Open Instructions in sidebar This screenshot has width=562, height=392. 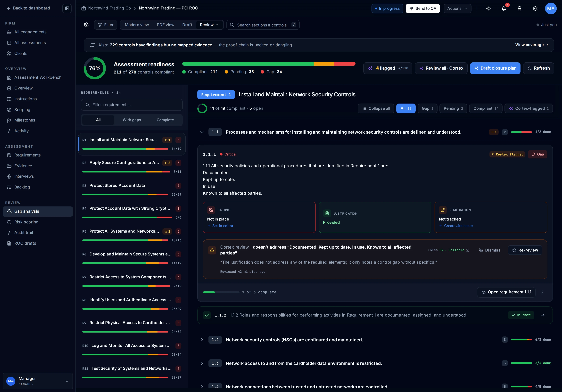[x=38, y=99]
